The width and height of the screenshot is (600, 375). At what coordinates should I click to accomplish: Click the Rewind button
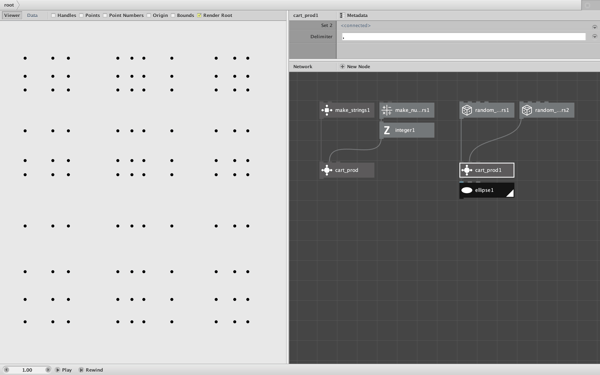91,370
